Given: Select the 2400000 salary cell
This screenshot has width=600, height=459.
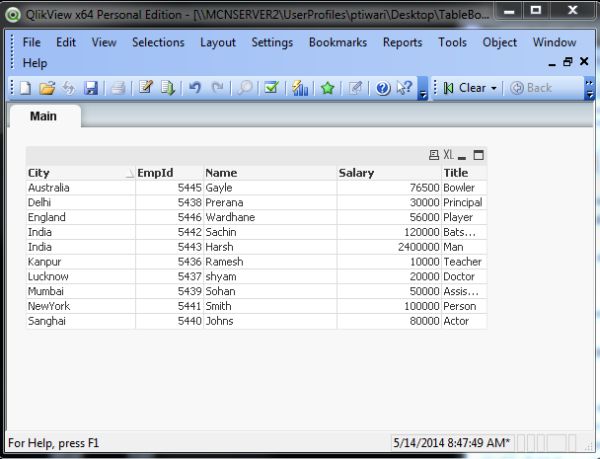Looking at the screenshot, I should coord(389,247).
